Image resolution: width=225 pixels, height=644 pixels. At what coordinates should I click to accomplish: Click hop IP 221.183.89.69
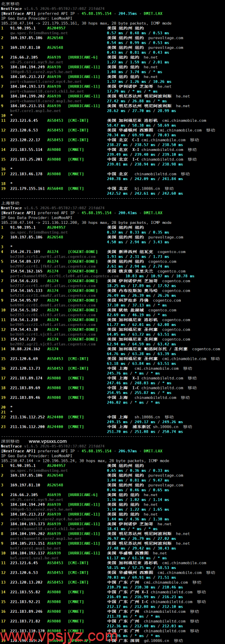coord(25,387)
